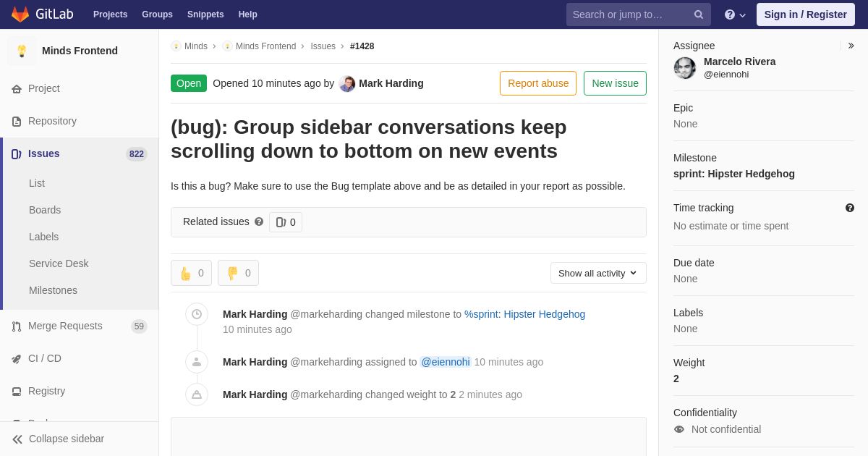Select List under Issues
The image size is (868, 456).
(x=37, y=183)
